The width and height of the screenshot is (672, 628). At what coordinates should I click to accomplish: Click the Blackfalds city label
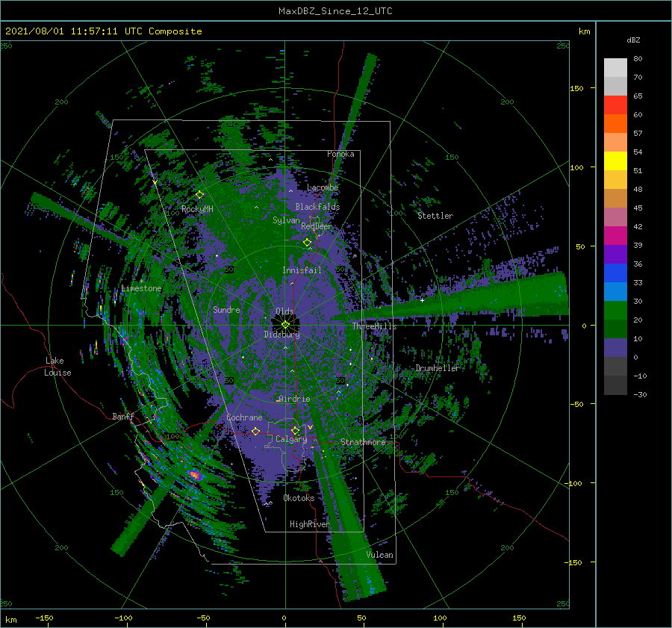pyautogui.click(x=317, y=207)
